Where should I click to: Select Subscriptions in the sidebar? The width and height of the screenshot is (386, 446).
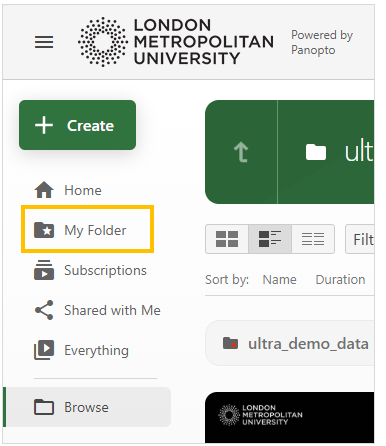(90, 270)
